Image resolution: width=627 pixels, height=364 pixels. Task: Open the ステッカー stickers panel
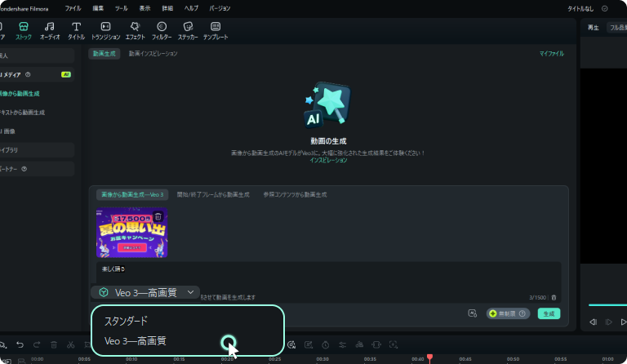click(188, 31)
